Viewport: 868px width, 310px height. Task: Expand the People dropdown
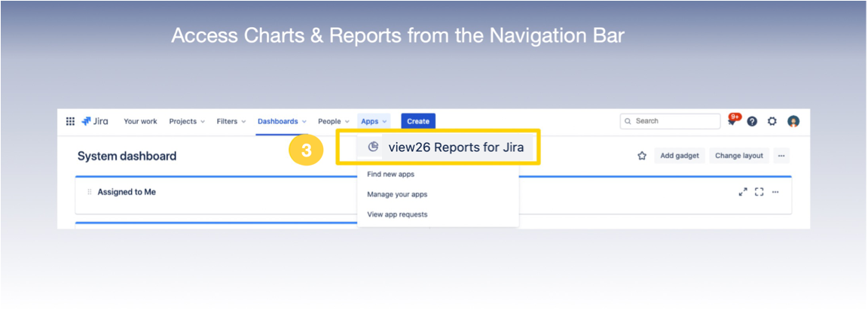(x=334, y=121)
